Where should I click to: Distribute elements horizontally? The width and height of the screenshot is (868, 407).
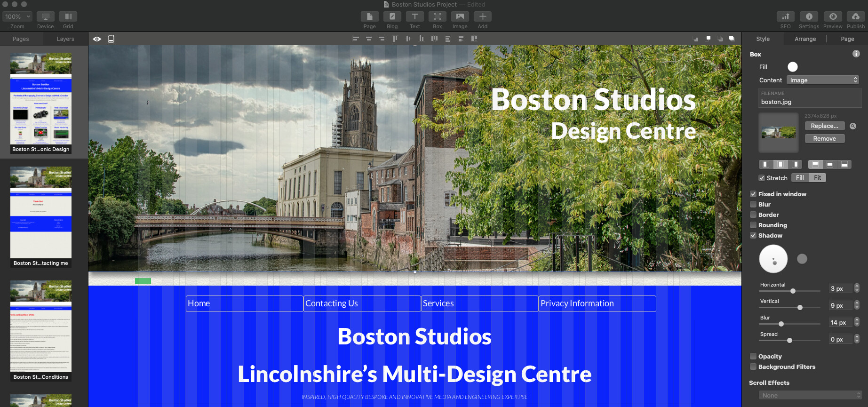pyautogui.click(x=434, y=39)
